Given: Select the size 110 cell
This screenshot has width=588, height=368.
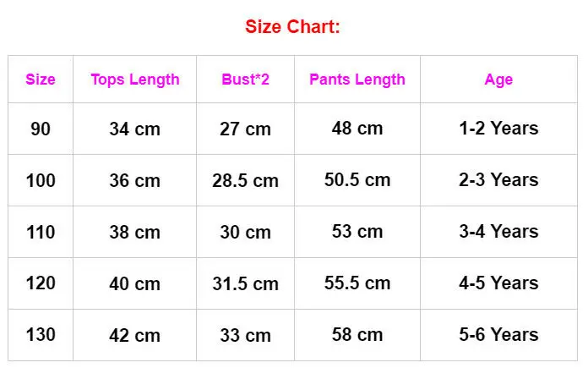Looking at the screenshot, I should (x=41, y=232).
